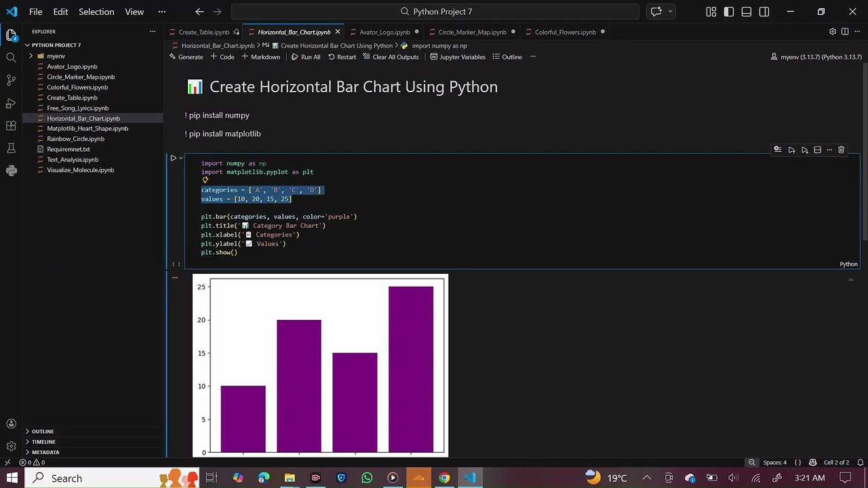868x488 pixels.
Task: Open Text_Analysis.ipynb in the explorer
Action: click(x=73, y=159)
